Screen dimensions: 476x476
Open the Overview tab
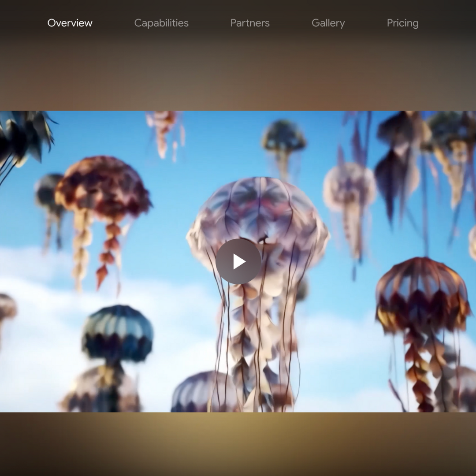[70, 23]
